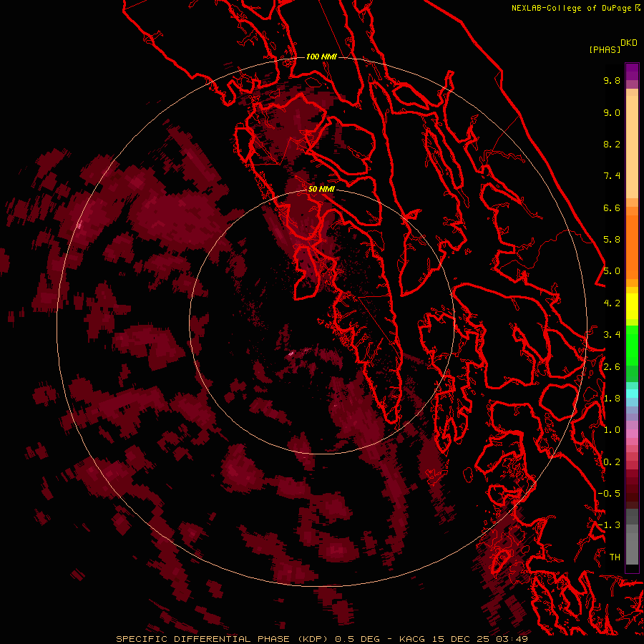Pick the bright green band of color bar
Screen dimensions: 644x644
[632, 345]
